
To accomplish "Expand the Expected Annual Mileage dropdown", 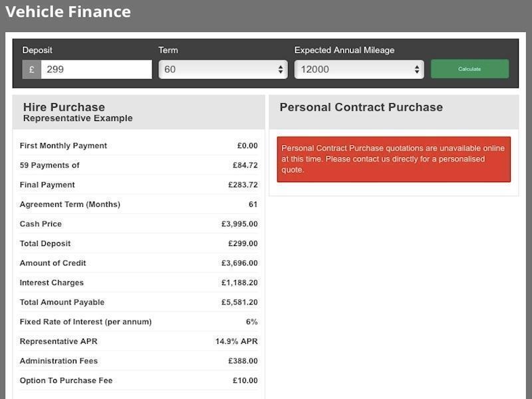I will [x=359, y=69].
